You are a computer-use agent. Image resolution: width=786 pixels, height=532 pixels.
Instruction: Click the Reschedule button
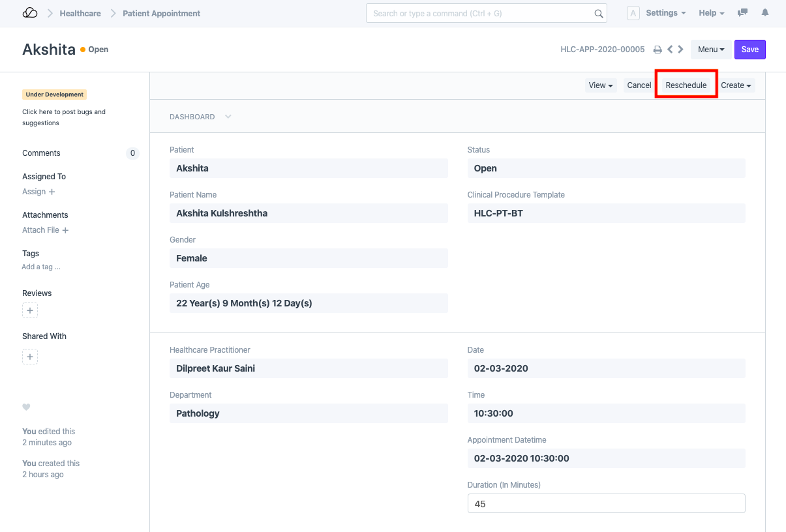click(x=686, y=85)
